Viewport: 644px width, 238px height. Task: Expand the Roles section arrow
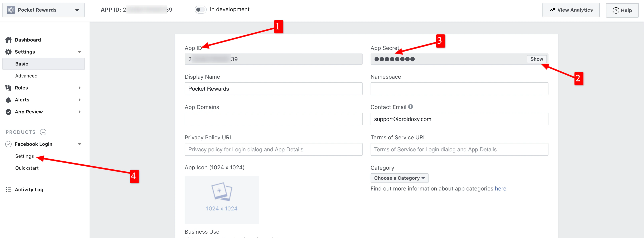click(x=80, y=88)
